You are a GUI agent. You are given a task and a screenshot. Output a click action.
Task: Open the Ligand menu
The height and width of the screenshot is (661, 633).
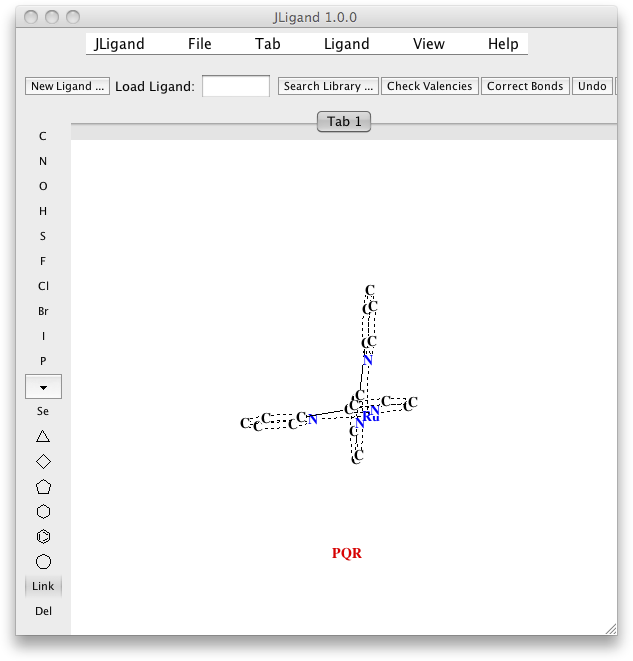click(347, 44)
